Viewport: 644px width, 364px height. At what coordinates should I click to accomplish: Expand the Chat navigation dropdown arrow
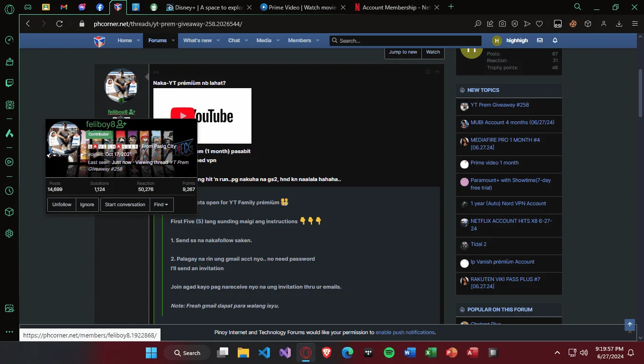point(247,41)
